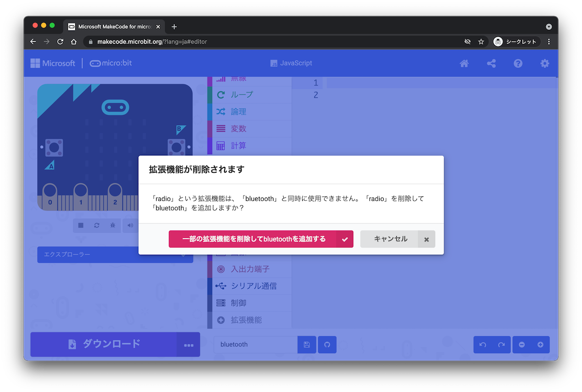Click the undo arrow button

(483, 344)
